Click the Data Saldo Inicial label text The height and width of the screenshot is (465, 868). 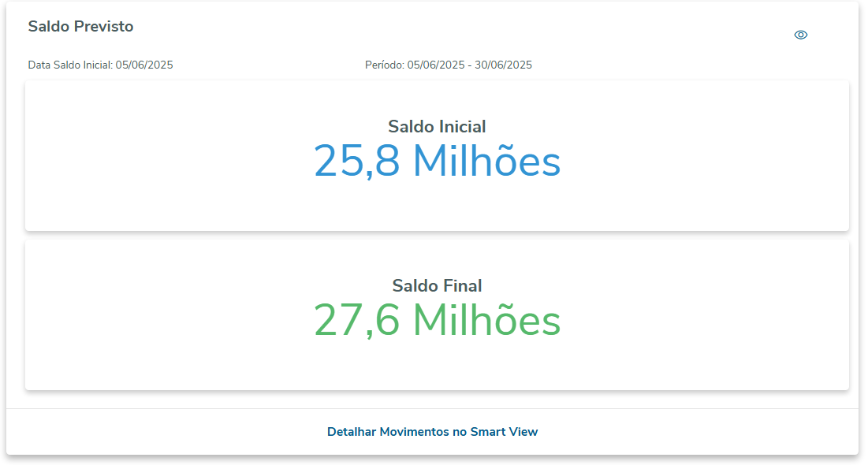(70, 65)
